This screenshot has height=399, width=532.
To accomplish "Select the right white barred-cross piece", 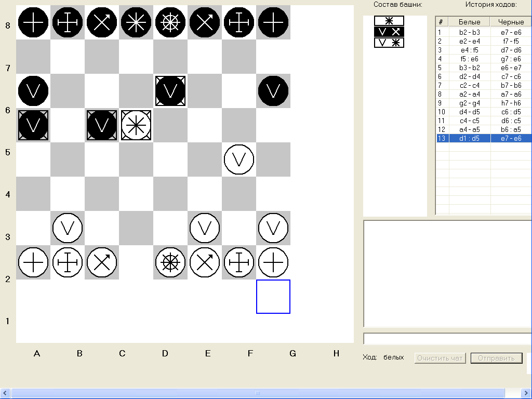I will pyautogui.click(x=239, y=262).
